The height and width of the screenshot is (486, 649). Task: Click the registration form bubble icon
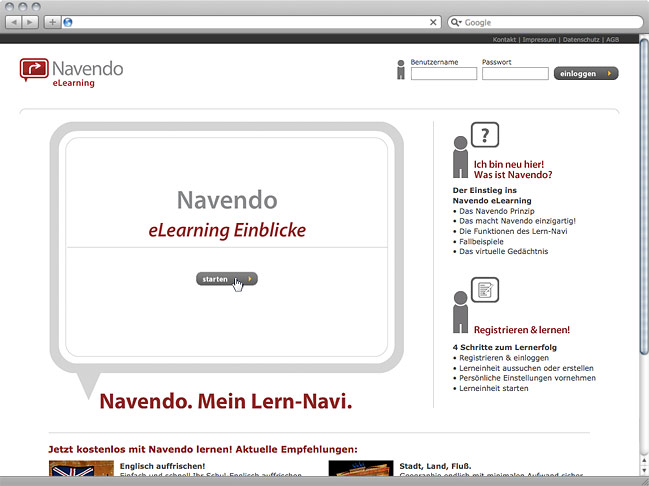[485, 290]
